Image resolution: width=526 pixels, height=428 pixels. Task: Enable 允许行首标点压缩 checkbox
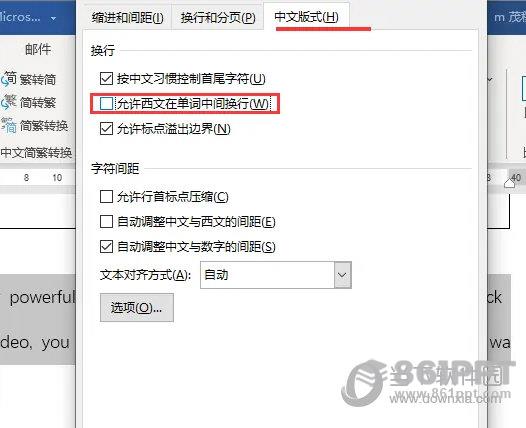tap(106, 197)
